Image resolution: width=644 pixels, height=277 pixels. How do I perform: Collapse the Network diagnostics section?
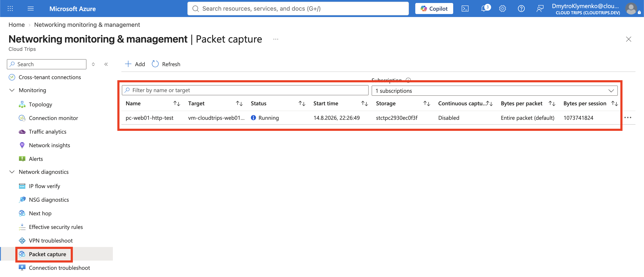[x=12, y=172]
